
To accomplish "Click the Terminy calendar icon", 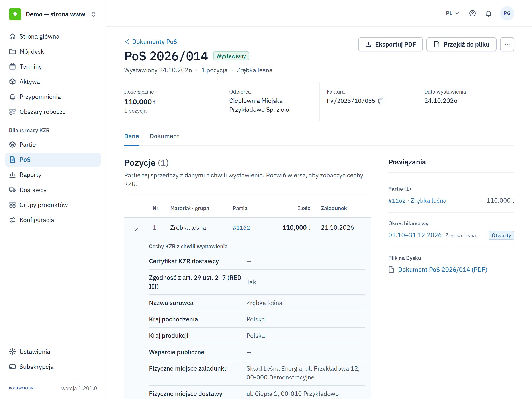I will click(x=12, y=67).
